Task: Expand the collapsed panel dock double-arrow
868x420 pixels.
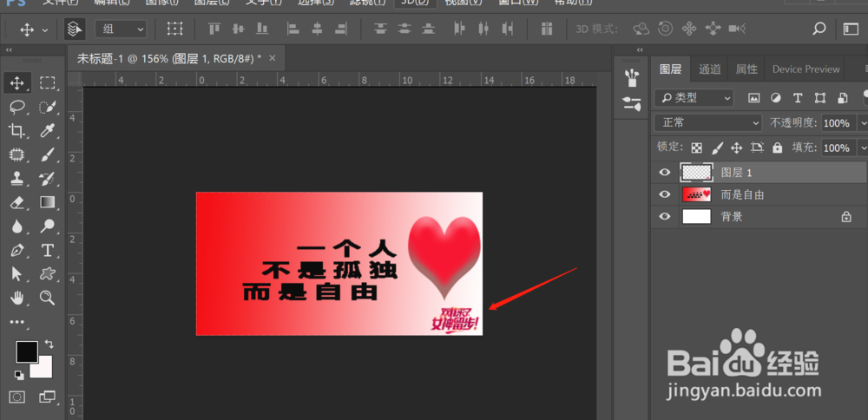Action: point(640,49)
